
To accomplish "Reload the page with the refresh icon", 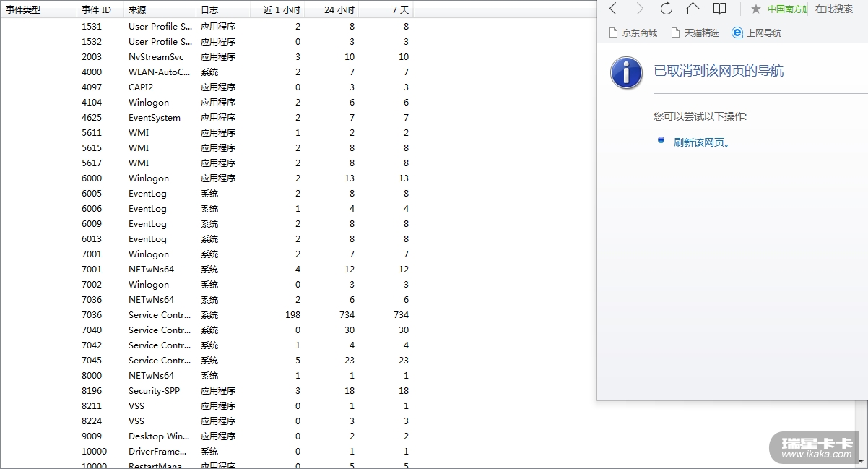I will point(666,9).
